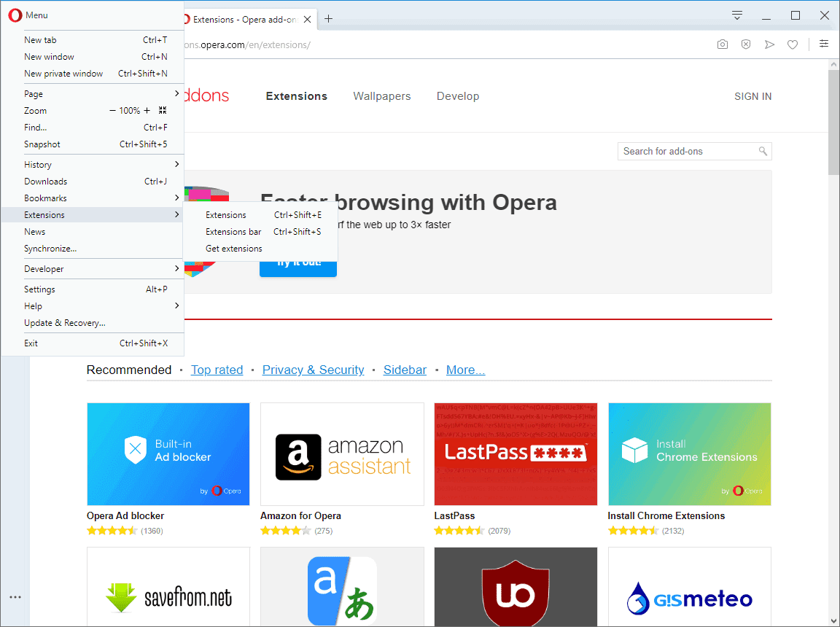Click the Amazon for Opera title
The image size is (840, 627).
click(300, 515)
